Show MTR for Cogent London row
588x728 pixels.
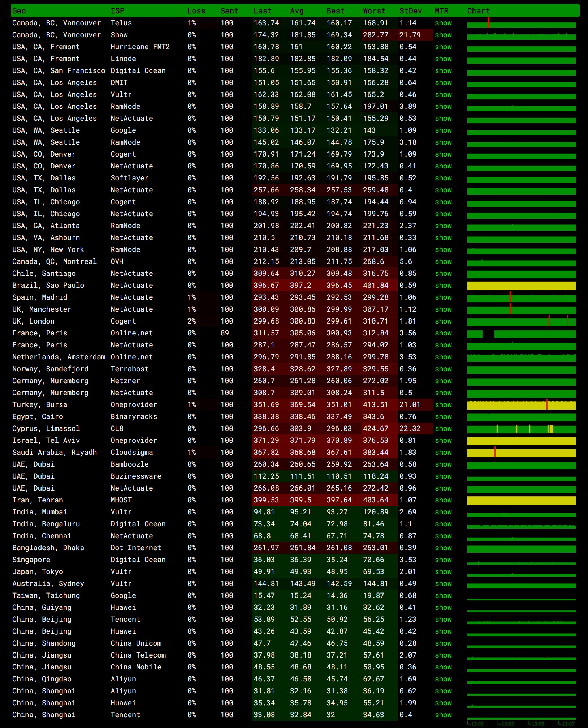(443, 321)
